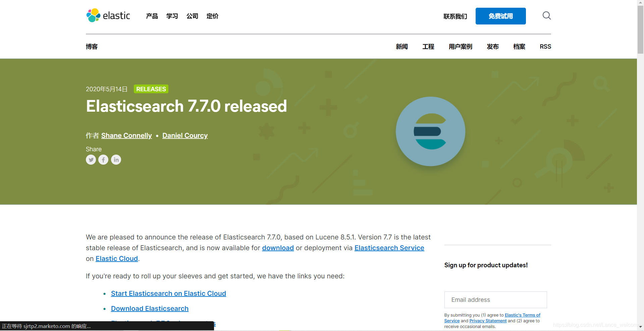Click the Email address input field
This screenshot has width=644, height=331.
point(495,299)
